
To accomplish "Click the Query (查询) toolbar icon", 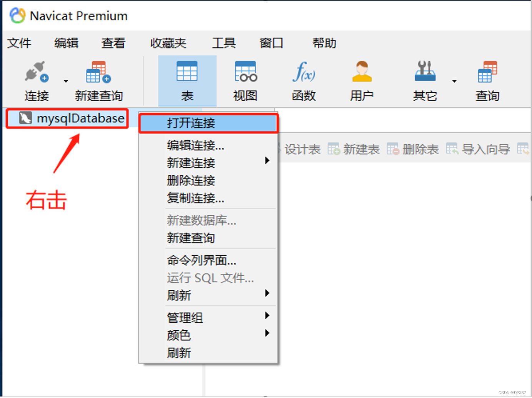I will click(x=487, y=72).
